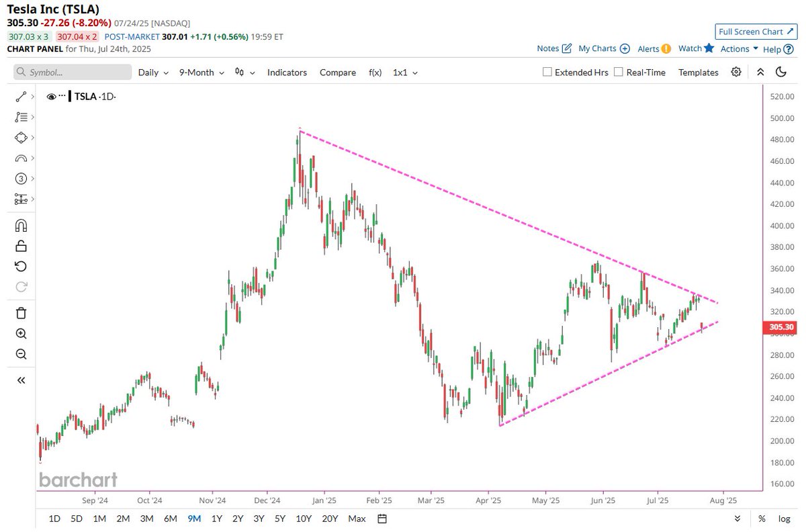Select the 5Y time range
The width and height of the screenshot is (806, 532).
[280, 519]
